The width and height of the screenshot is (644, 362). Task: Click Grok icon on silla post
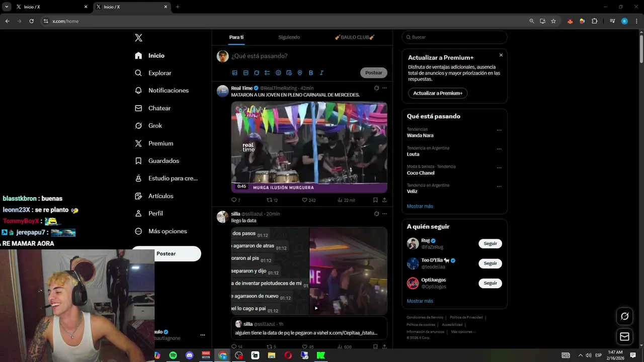pos(376,214)
